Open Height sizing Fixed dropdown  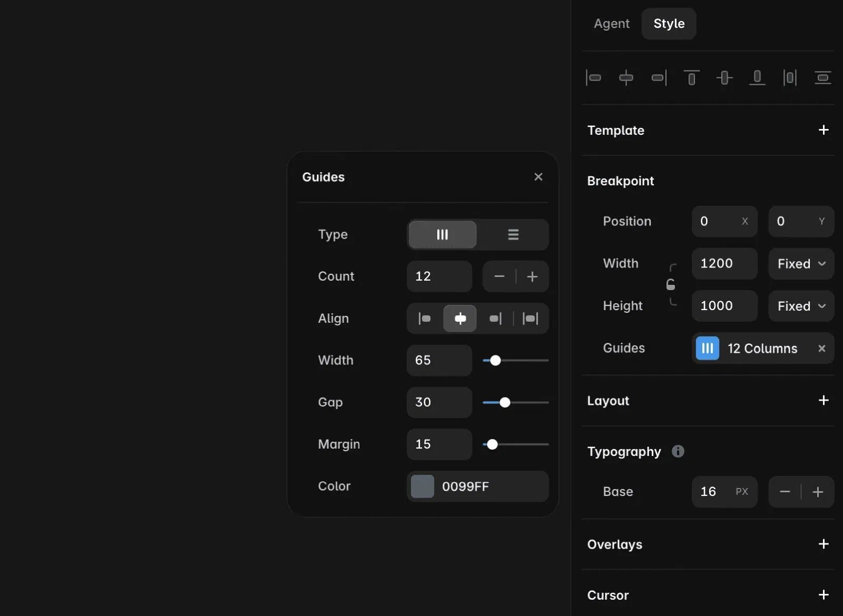point(801,306)
